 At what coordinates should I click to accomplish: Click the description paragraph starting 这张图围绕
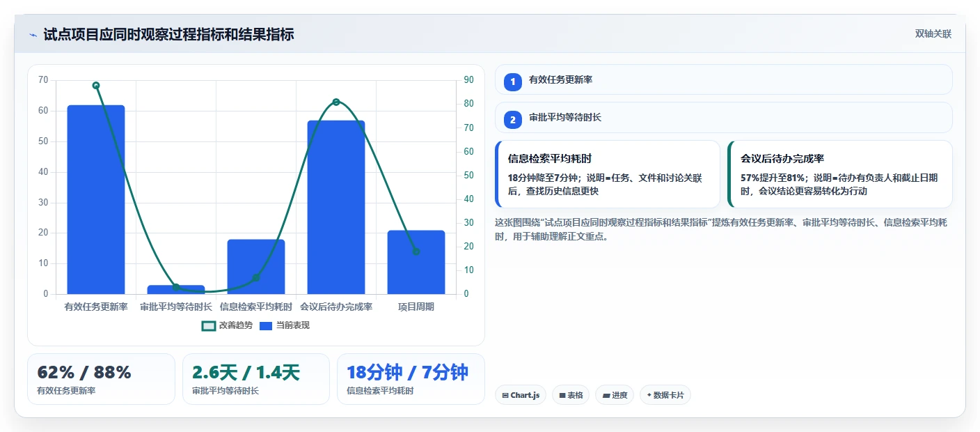click(x=721, y=229)
